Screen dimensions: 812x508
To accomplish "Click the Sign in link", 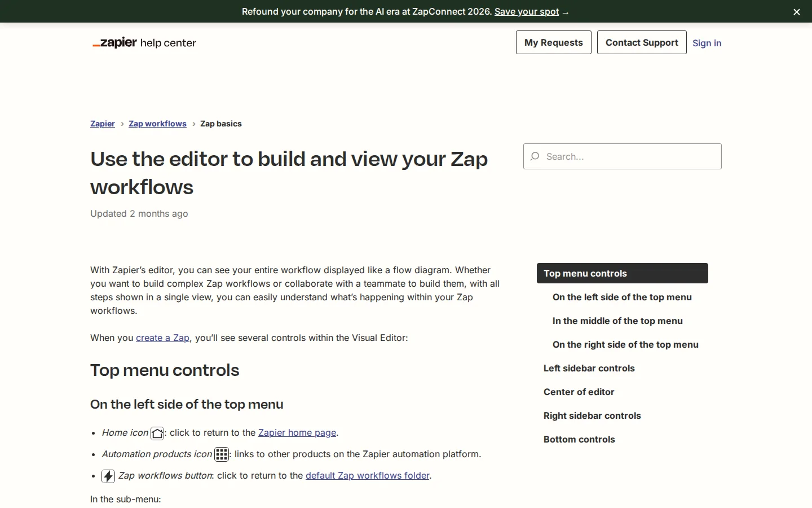I will point(707,43).
